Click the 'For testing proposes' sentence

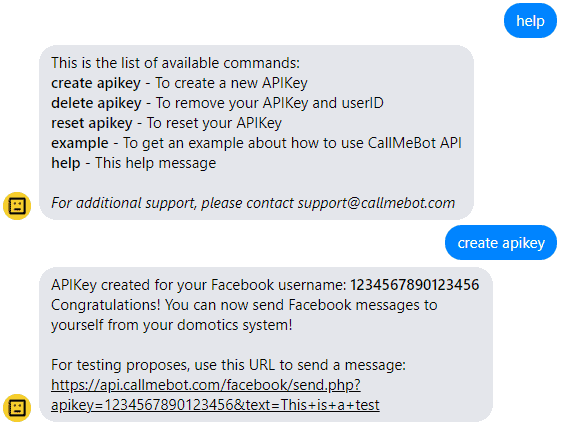point(228,365)
